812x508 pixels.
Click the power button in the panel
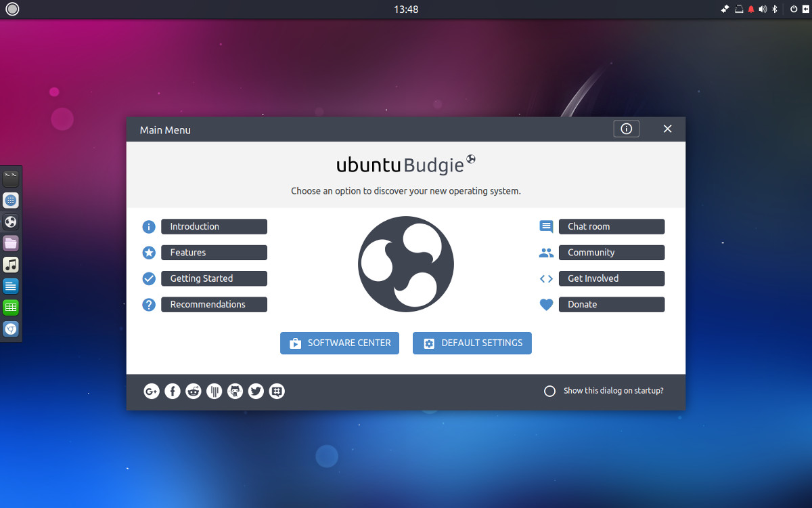coord(794,9)
